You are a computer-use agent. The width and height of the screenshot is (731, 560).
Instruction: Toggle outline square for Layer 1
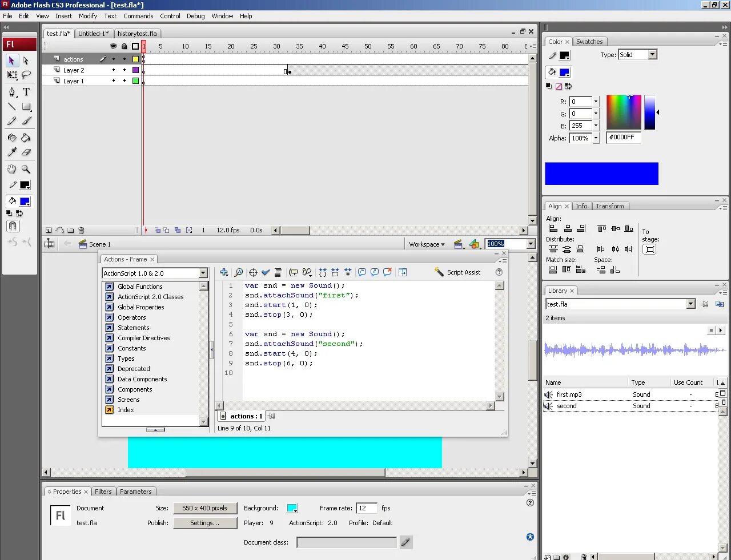[x=135, y=81]
